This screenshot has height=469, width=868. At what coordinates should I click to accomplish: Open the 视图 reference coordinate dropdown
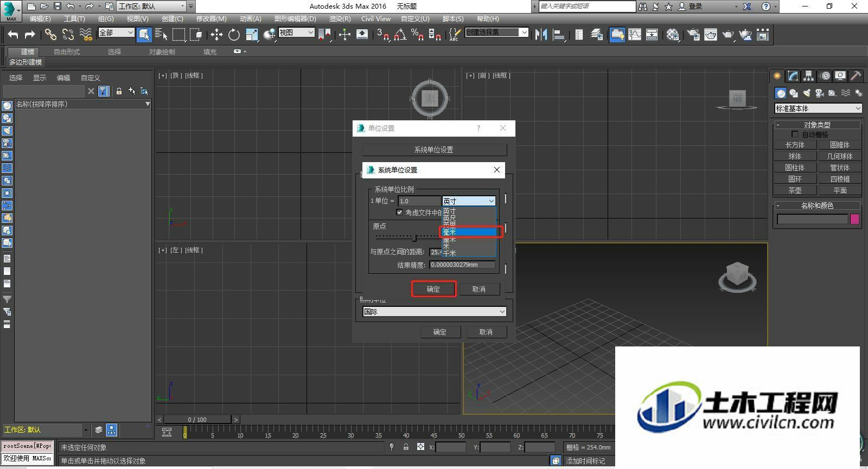296,33
